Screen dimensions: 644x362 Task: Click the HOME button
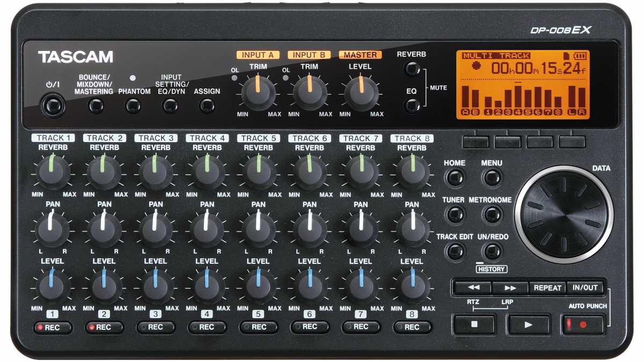pos(455,178)
